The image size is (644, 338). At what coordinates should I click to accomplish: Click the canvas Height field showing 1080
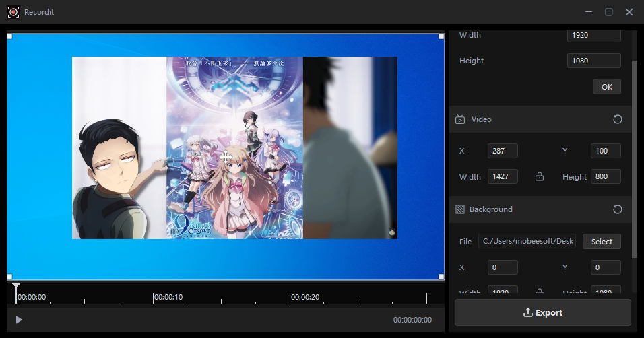click(x=593, y=61)
